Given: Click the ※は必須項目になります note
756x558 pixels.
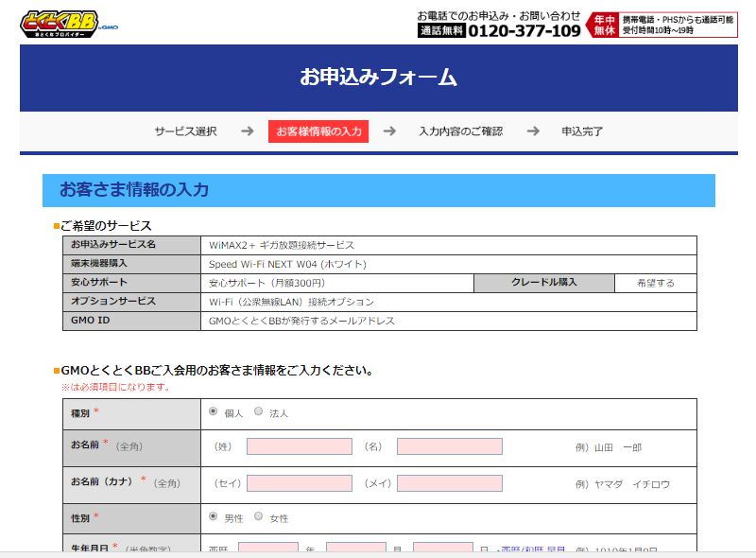Looking at the screenshot, I should 115,387.
